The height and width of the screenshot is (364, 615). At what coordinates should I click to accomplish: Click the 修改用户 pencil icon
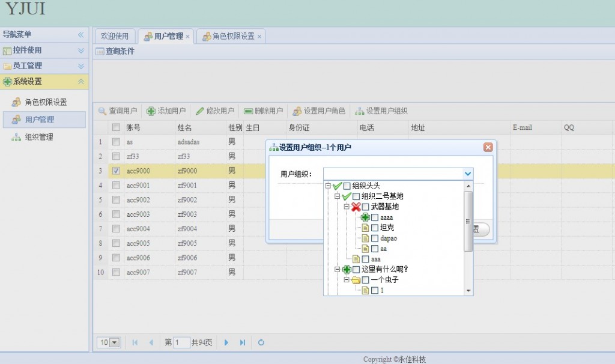click(200, 111)
